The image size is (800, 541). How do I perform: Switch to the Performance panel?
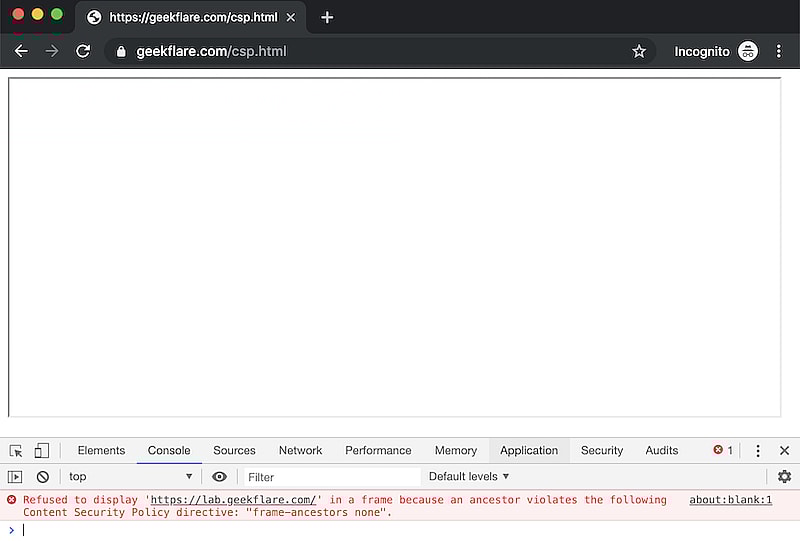378,451
